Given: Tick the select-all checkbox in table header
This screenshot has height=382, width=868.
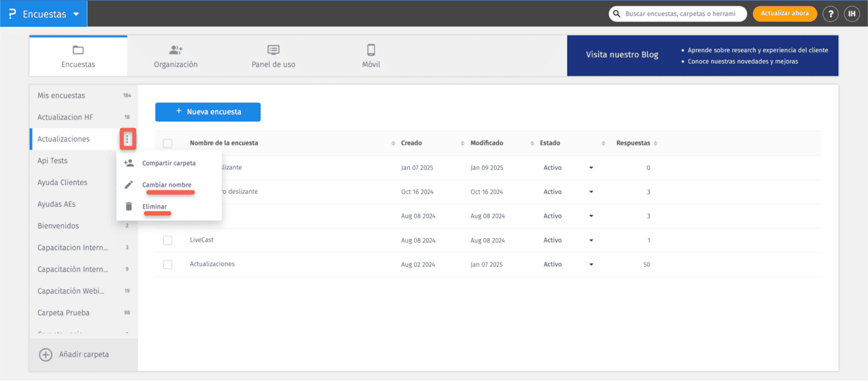Looking at the screenshot, I should click(x=168, y=143).
